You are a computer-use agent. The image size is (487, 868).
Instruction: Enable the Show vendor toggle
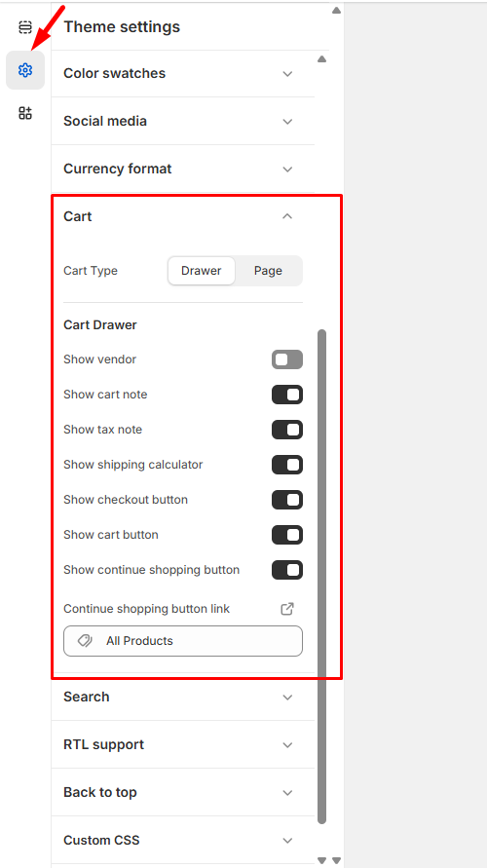[287, 359]
